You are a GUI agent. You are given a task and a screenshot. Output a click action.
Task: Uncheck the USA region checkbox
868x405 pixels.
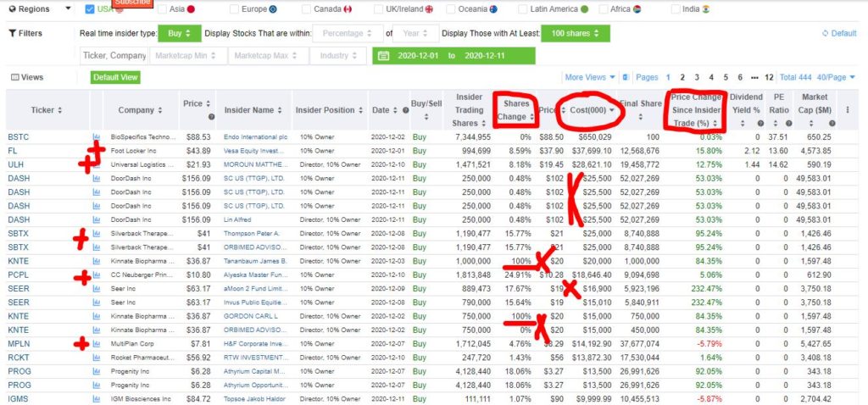click(x=90, y=8)
